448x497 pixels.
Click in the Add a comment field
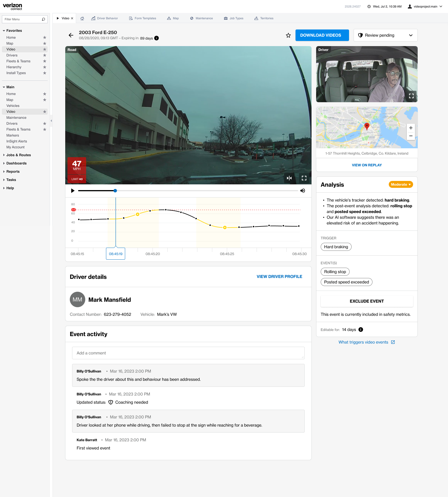tap(188, 353)
